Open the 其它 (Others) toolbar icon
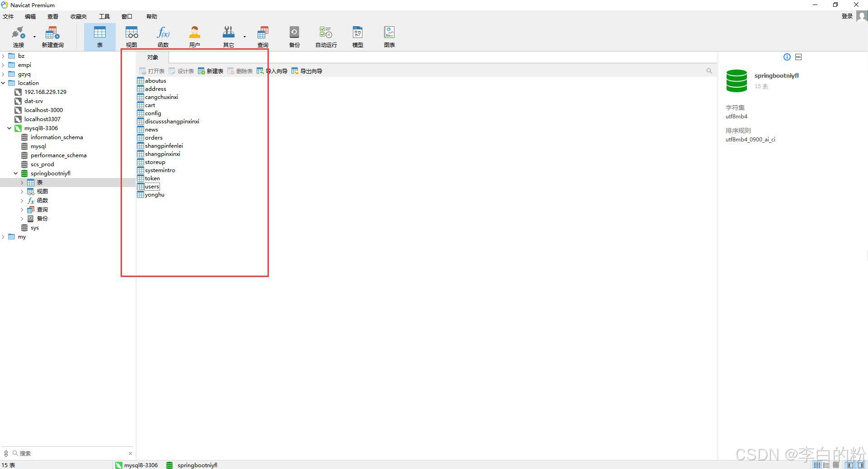Screen dimensions: 868x469 229,37
